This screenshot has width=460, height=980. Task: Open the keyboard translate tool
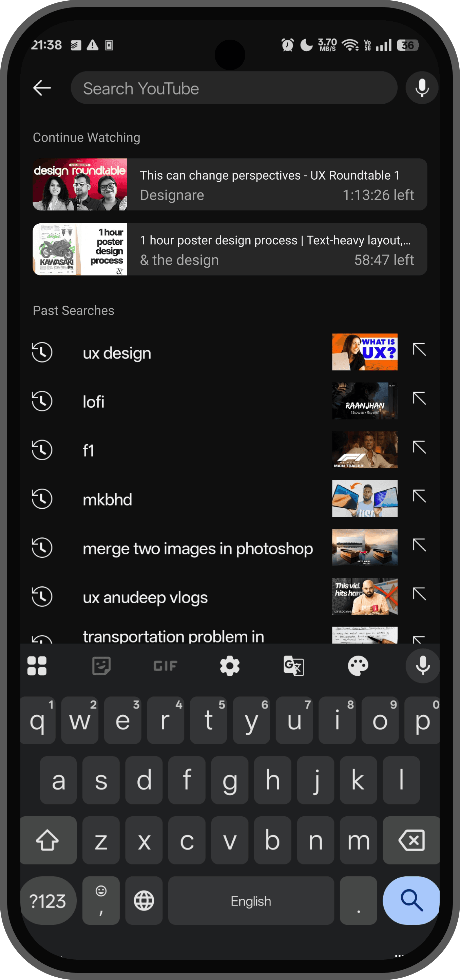coord(293,666)
